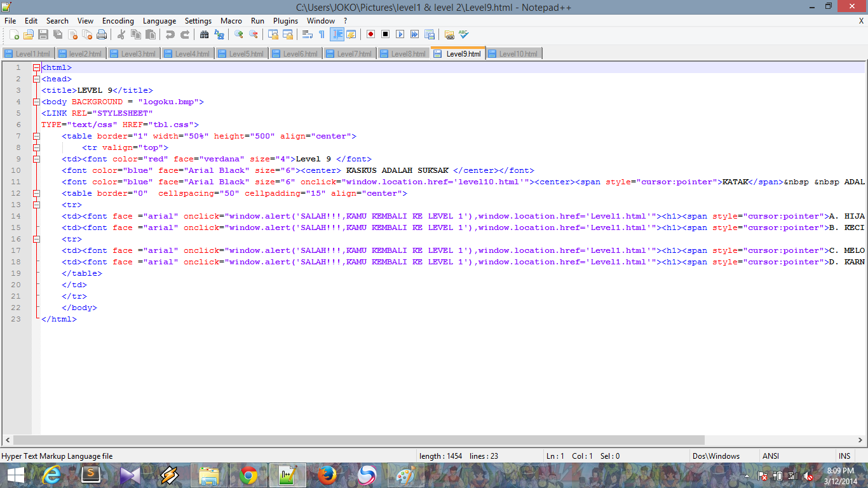The image size is (868, 488).
Task: Toggle synchronize horizontal scrolling icon
Action: pyautogui.click(x=287, y=34)
